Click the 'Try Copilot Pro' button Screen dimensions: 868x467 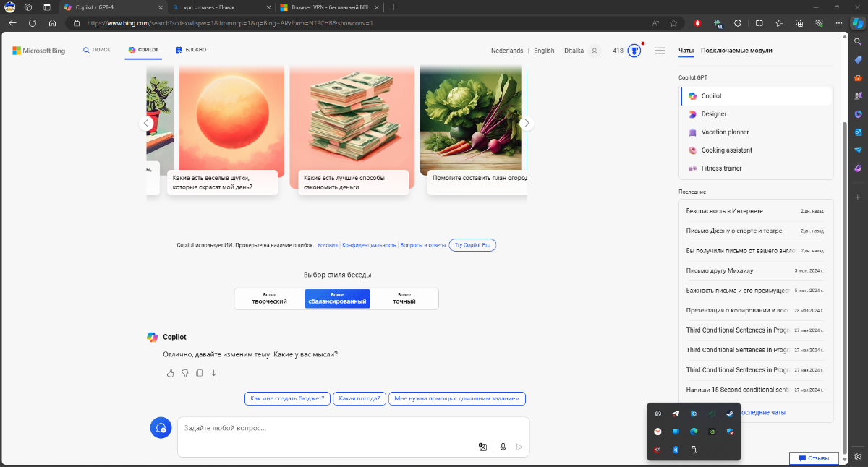point(472,245)
